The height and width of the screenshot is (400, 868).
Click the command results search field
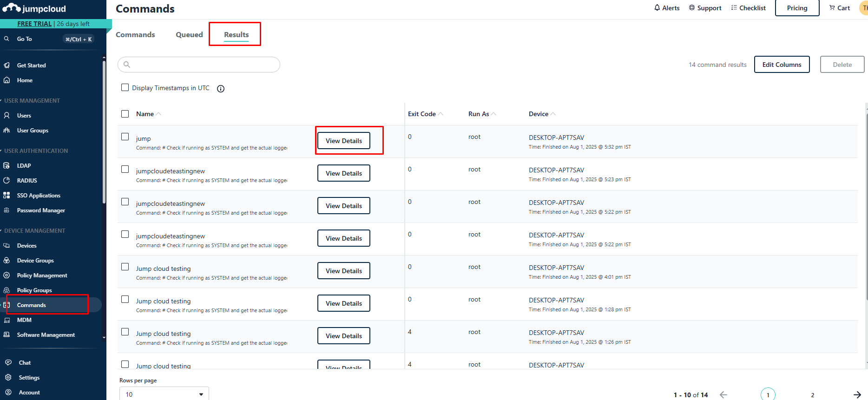click(x=199, y=65)
